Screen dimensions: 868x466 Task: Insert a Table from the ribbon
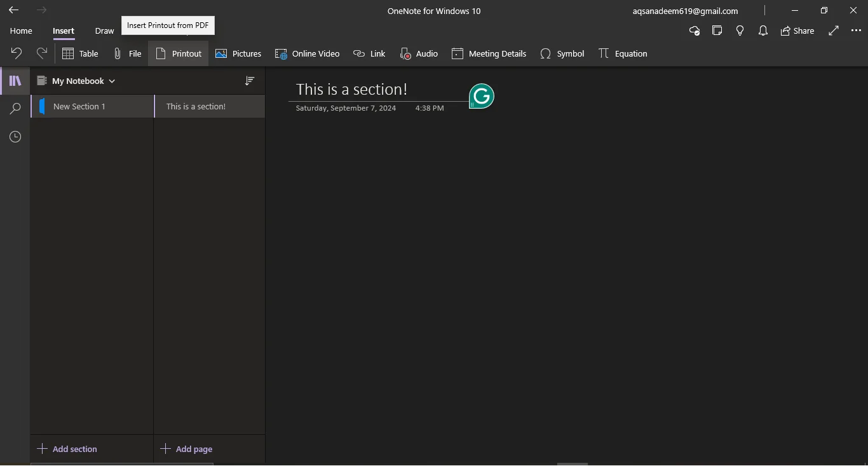tap(80, 53)
